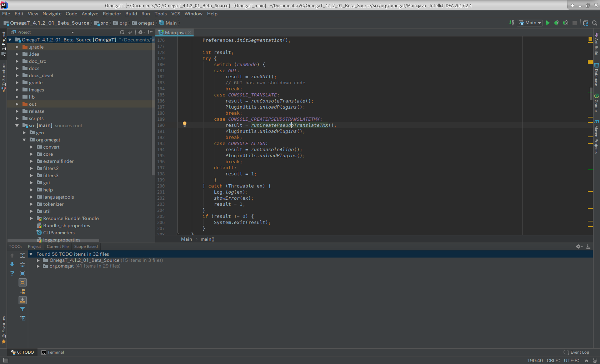This screenshot has width=600, height=364.
Task: Open the Analyze menu
Action: pyautogui.click(x=90, y=14)
